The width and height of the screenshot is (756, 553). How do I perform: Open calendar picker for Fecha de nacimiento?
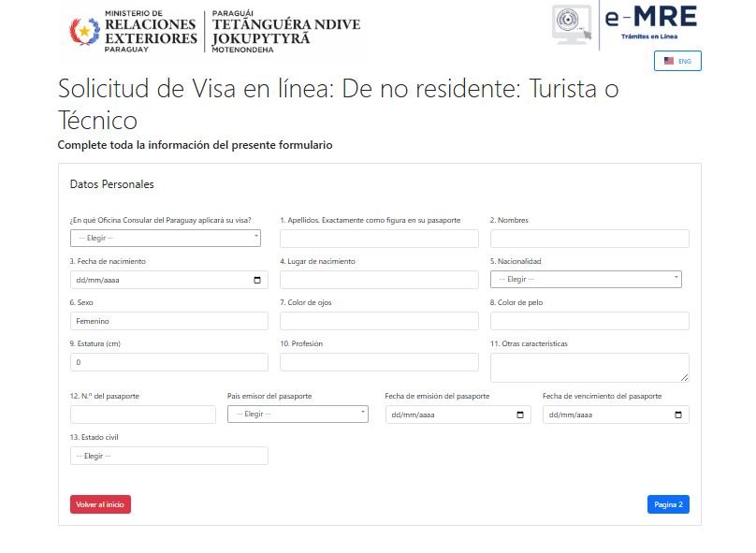257,280
